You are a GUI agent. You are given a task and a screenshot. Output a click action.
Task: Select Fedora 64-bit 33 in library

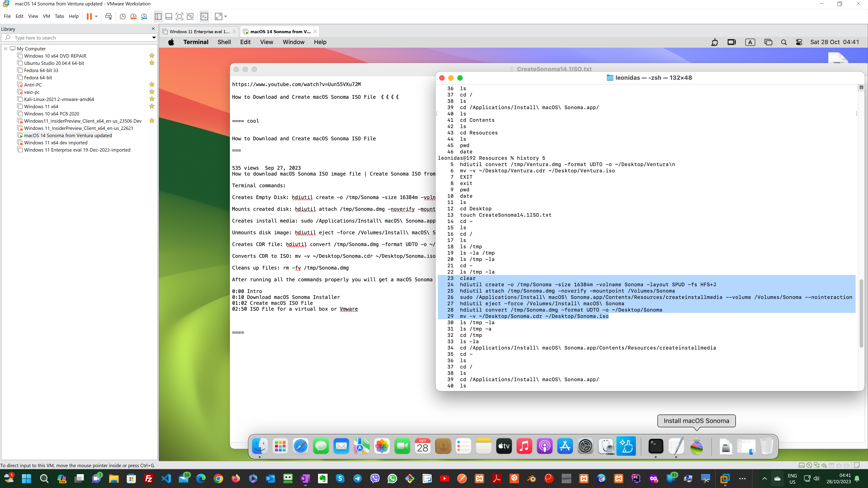coord(41,70)
